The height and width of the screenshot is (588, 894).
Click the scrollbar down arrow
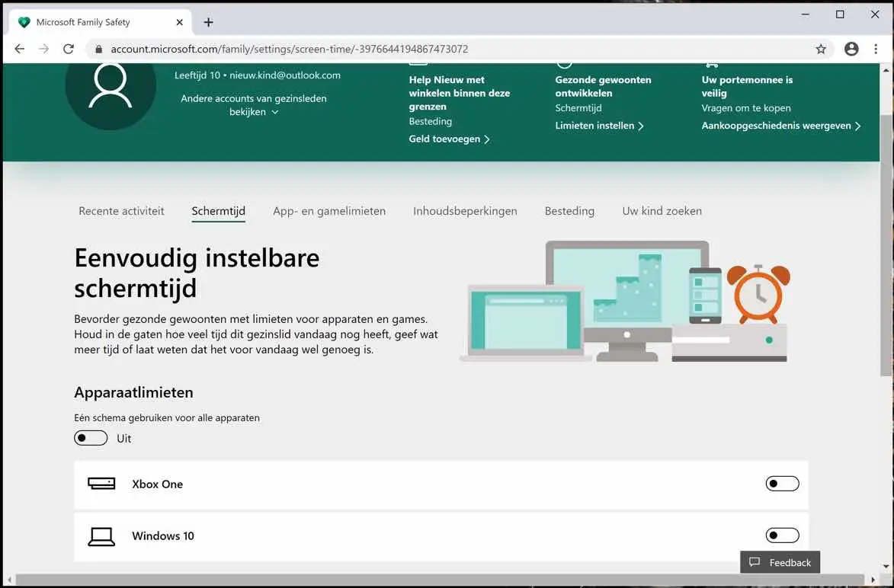coord(886,567)
